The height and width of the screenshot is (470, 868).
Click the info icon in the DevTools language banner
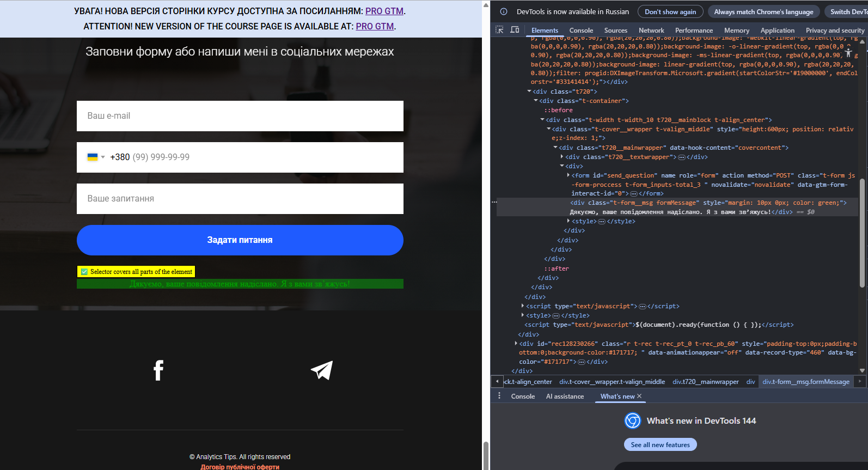(504, 11)
